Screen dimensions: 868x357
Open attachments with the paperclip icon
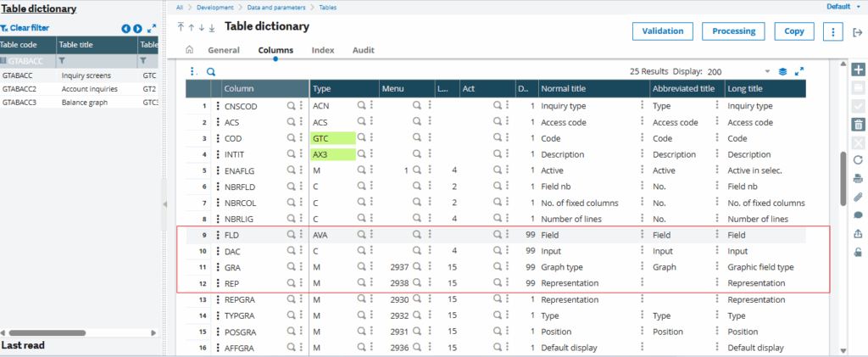coord(858,197)
